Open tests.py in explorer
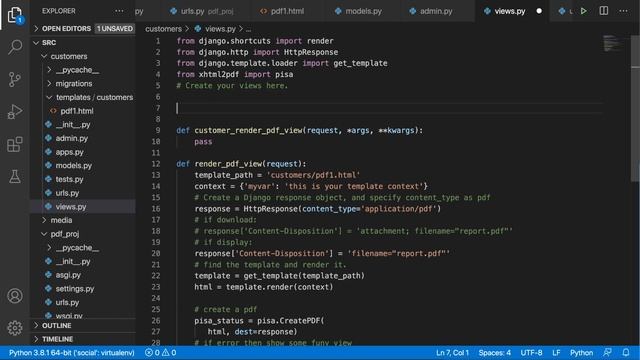The image size is (640, 360). [69, 179]
